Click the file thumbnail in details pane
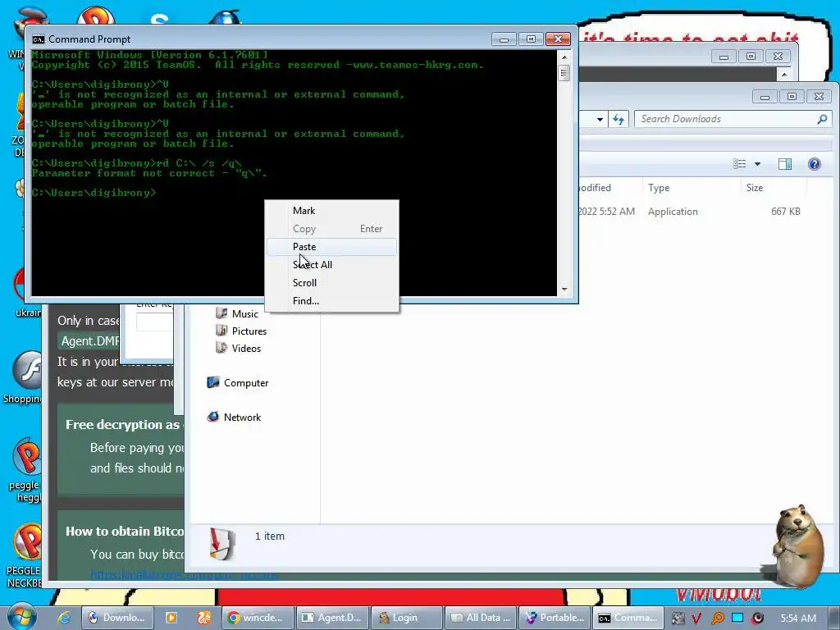Image resolution: width=840 pixels, height=630 pixels. pos(222,544)
